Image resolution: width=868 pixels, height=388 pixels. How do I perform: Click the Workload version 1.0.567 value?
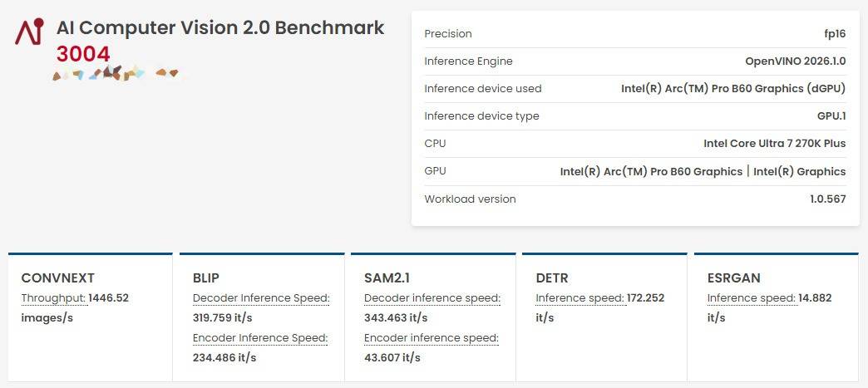(x=827, y=199)
